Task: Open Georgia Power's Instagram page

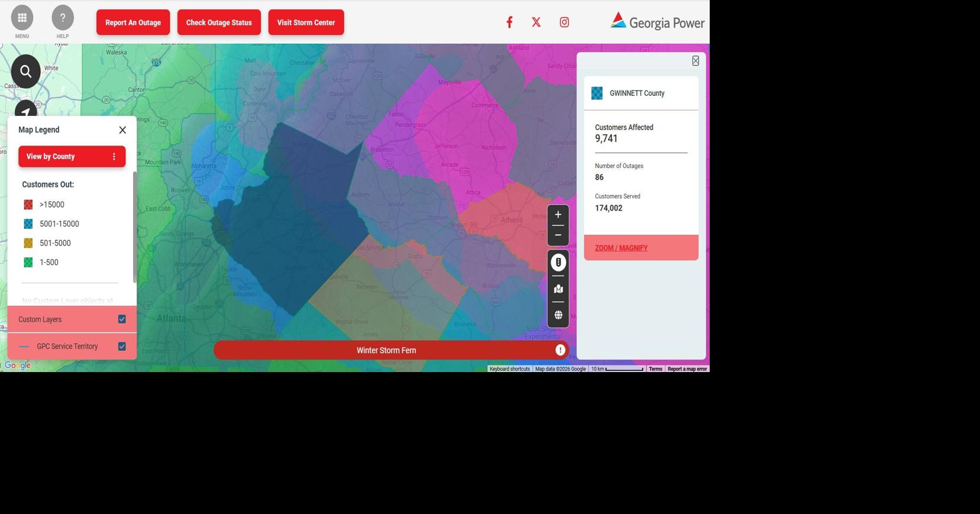Action: (x=564, y=22)
